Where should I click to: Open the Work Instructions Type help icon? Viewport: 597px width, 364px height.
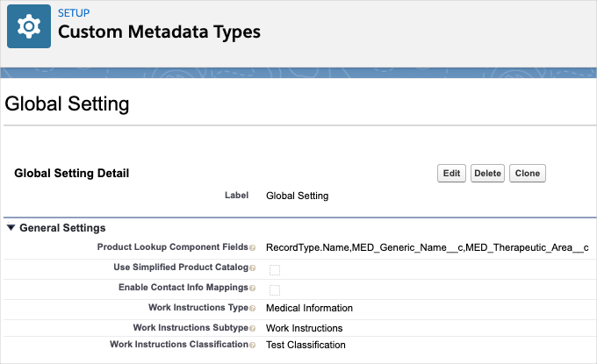(x=253, y=309)
